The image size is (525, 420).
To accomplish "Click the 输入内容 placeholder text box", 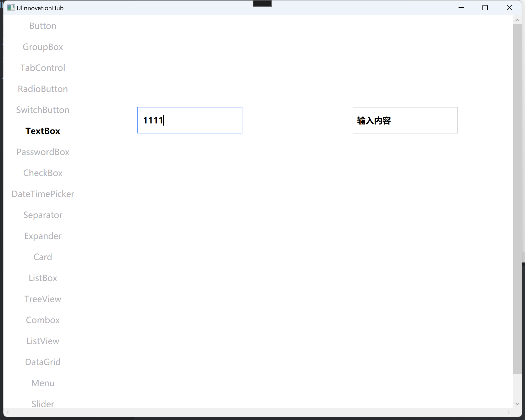I will (405, 120).
